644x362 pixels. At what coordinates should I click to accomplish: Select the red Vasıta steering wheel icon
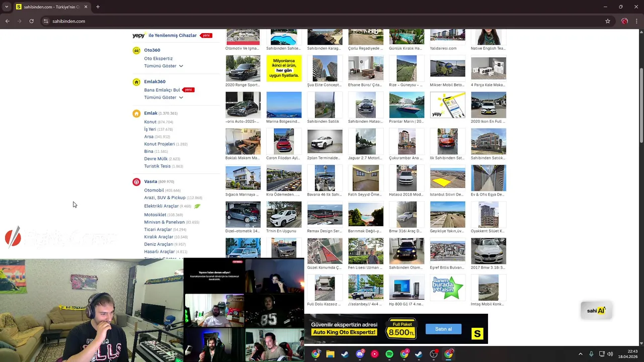click(x=136, y=182)
